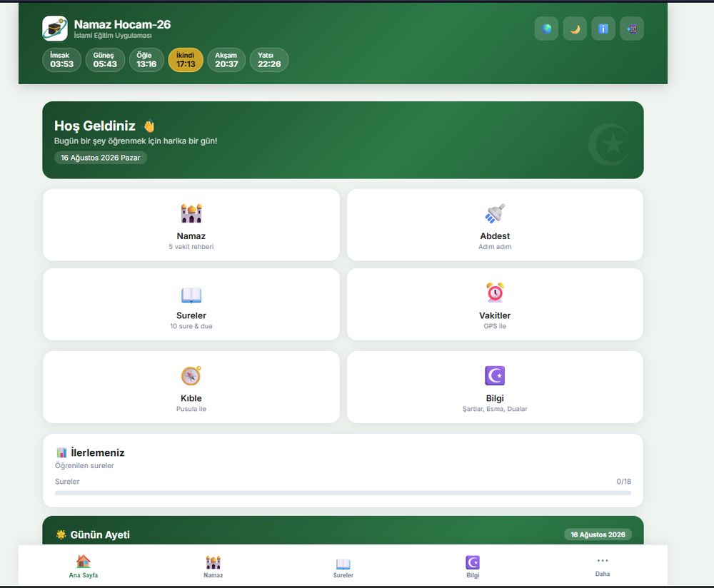
Task: Open the Namaz 5 vakit rehberi card
Action: (x=191, y=225)
